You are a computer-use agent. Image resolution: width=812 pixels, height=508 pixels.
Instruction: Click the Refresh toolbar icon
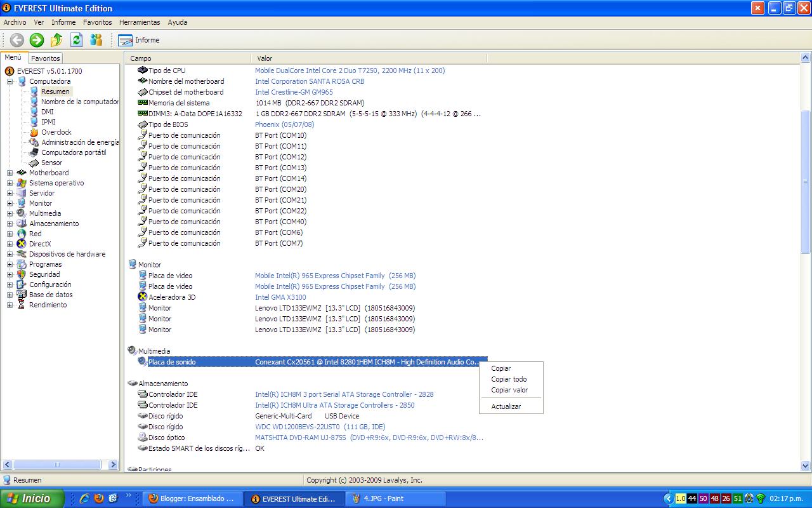tap(76, 40)
